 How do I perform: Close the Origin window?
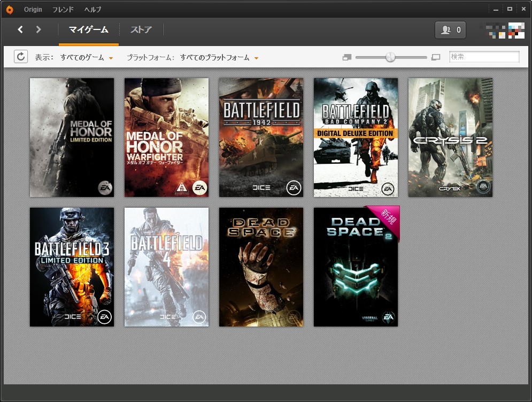[523, 9]
